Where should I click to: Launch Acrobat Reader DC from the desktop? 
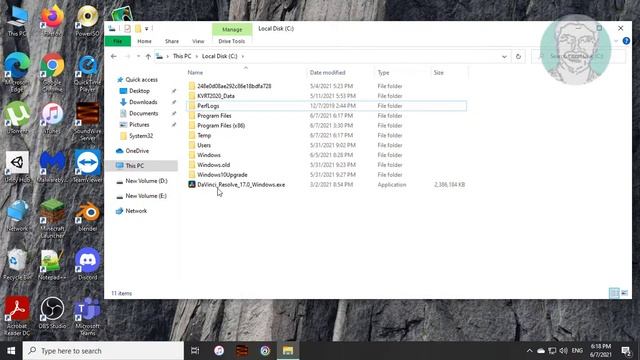coord(17,315)
